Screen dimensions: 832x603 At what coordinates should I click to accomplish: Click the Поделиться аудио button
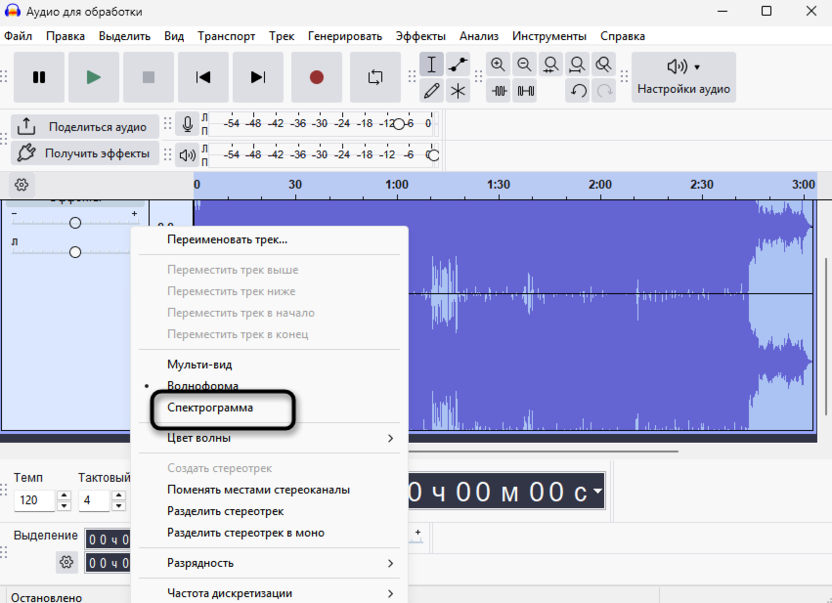pyautogui.click(x=85, y=127)
